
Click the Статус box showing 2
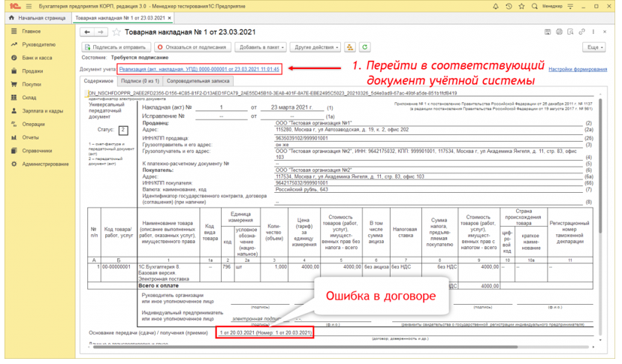pos(123,130)
